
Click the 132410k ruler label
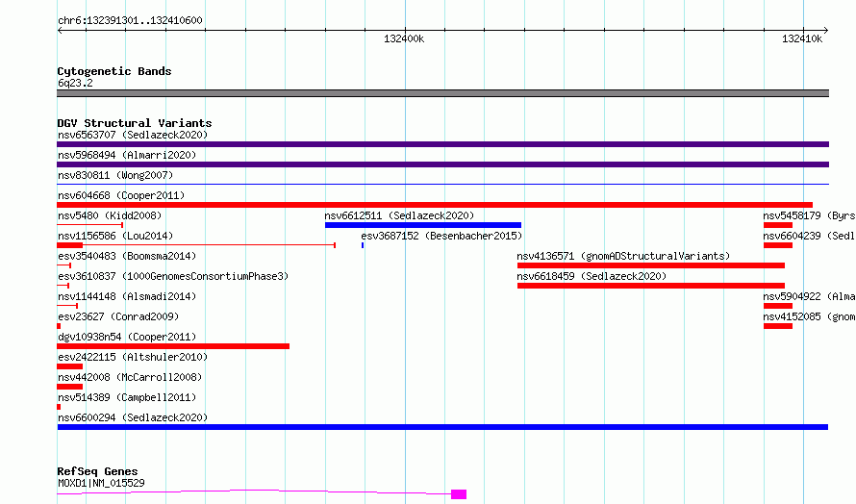point(802,39)
